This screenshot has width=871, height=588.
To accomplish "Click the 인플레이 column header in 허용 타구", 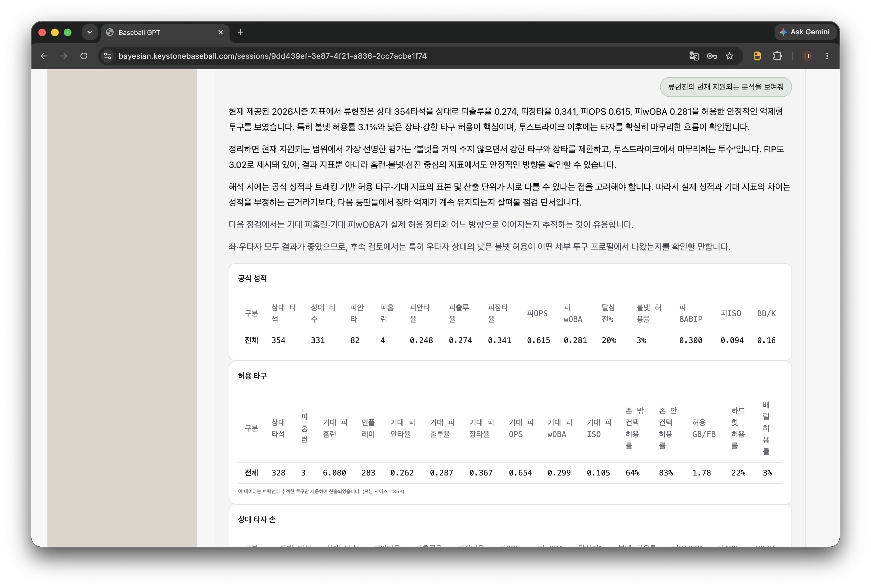I will tap(368, 428).
